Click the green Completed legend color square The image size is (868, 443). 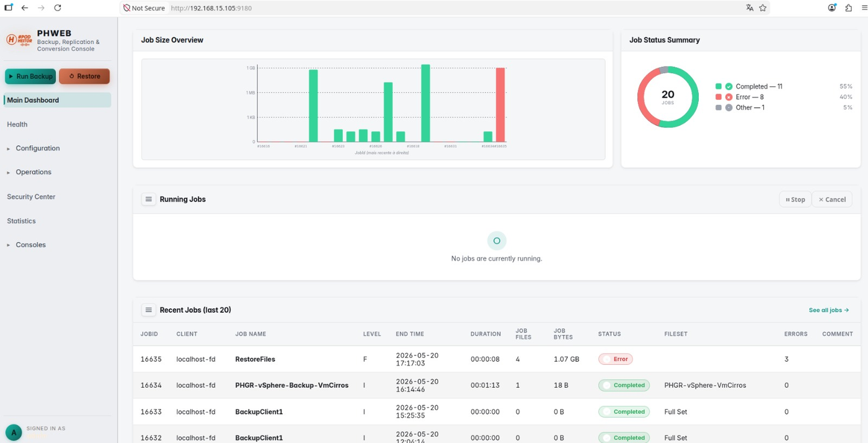tap(719, 86)
